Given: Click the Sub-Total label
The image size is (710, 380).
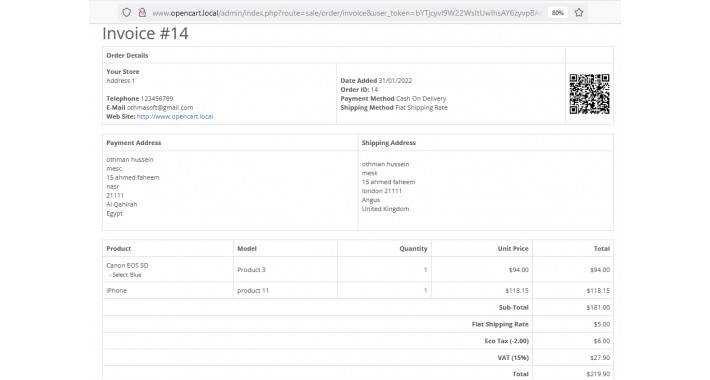Looking at the screenshot, I should tap(513, 307).
